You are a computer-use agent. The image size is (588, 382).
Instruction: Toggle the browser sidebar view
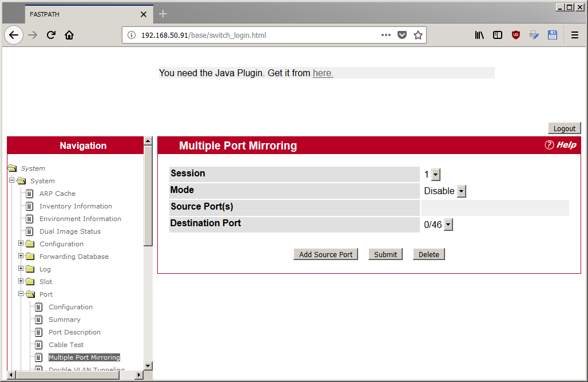pos(498,36)
